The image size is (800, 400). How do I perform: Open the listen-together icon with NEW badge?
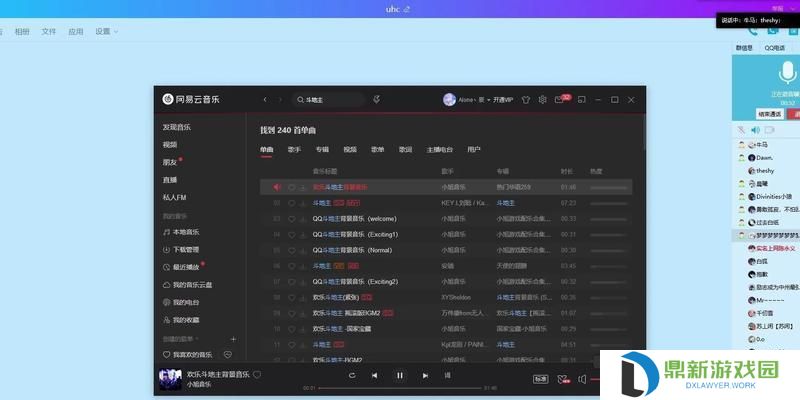click(x=563, y=379)
